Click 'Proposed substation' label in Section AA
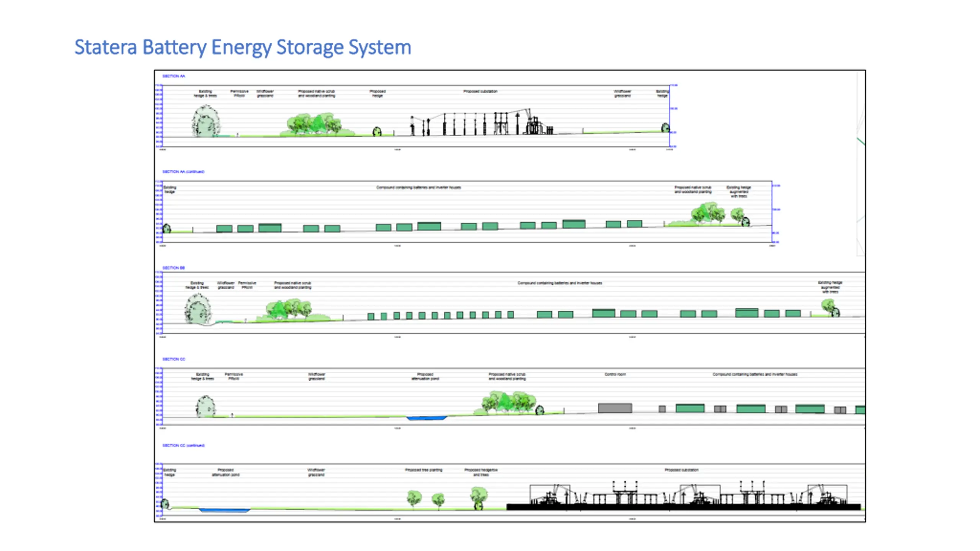This screenshot has height=551, width=980. click(480, 91)
